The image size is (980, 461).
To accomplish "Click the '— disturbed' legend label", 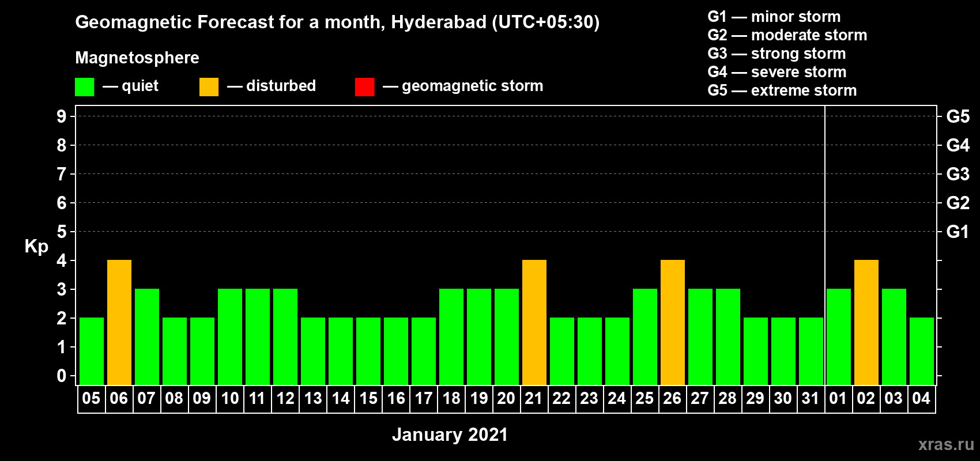I will (x=272, y=86).
